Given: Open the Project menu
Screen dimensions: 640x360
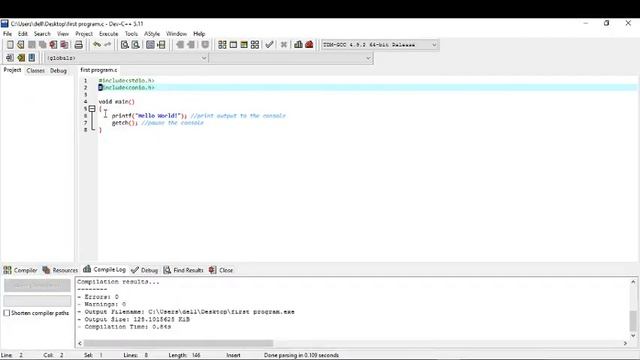Looking at the screenshot, I should pyautogui.click(x=84, y=34).
